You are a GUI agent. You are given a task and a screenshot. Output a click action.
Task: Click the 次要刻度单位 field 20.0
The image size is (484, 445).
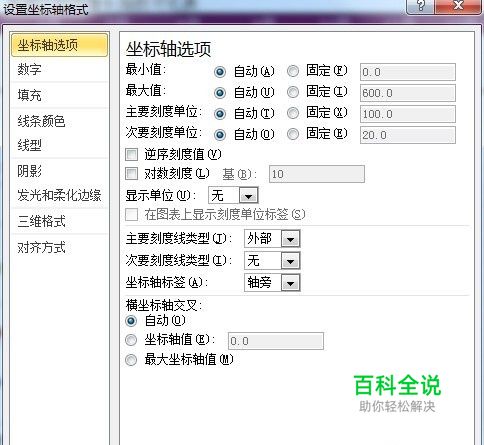pyautogui.click(x=408, y=135)
